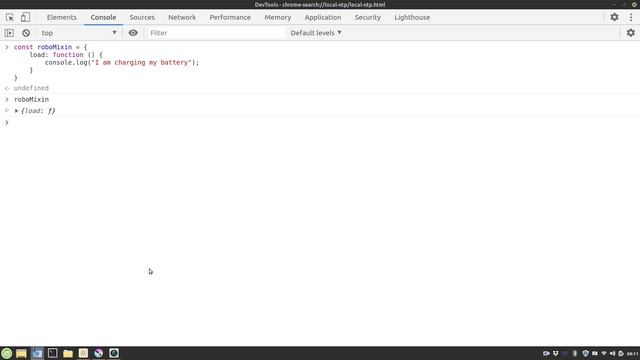Image resolution: width=640 pixels, height=360 pixels.
Task: Open the file manager folder taskbar icon
Action: 68,353
